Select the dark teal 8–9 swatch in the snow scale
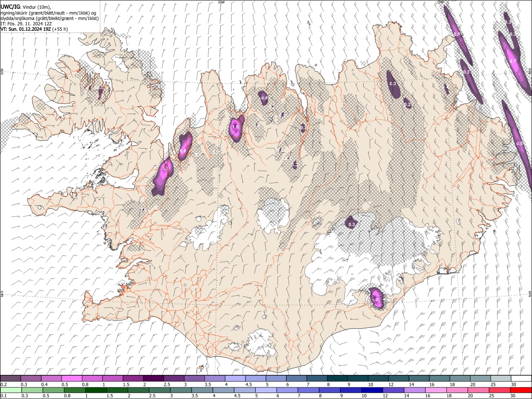 click(337, 378)
